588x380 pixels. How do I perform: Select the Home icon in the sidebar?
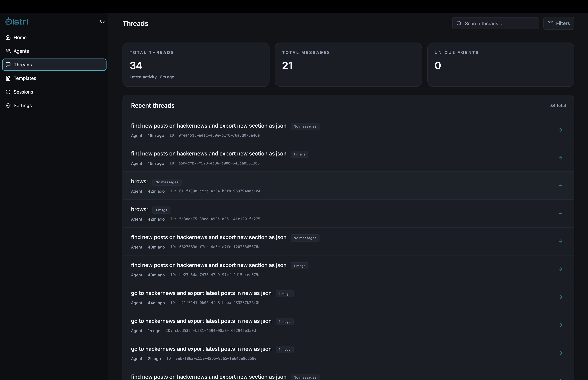(x=8, y=37)
